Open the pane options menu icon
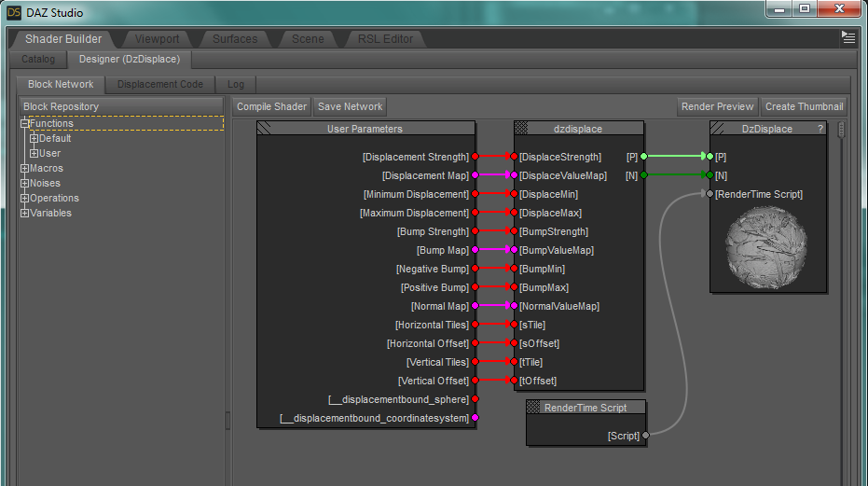This screenshot has height=486, width=868. pos(848,37)
